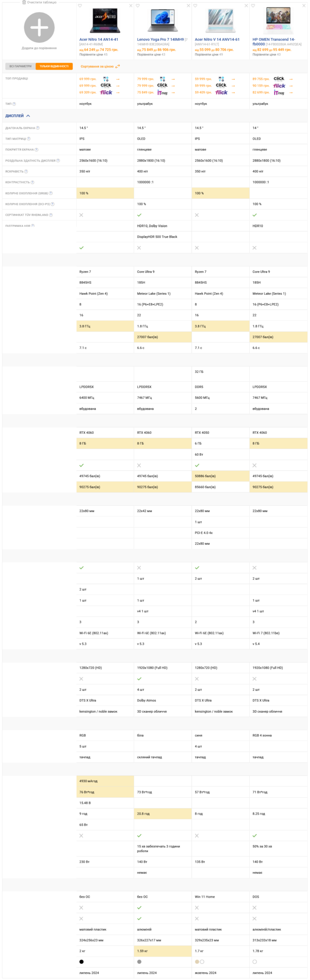Click the plus icon to add a product
Viewport: 310px width, 980px height.
(39, 27)
